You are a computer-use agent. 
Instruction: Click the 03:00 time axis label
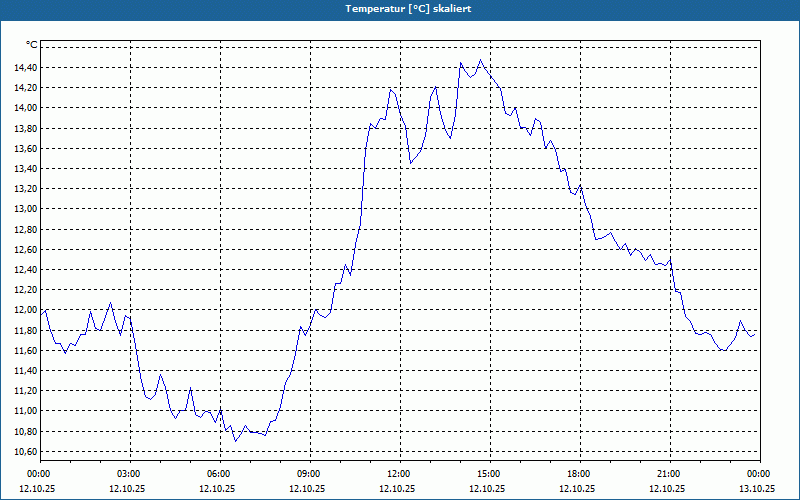tap(130, 474)
